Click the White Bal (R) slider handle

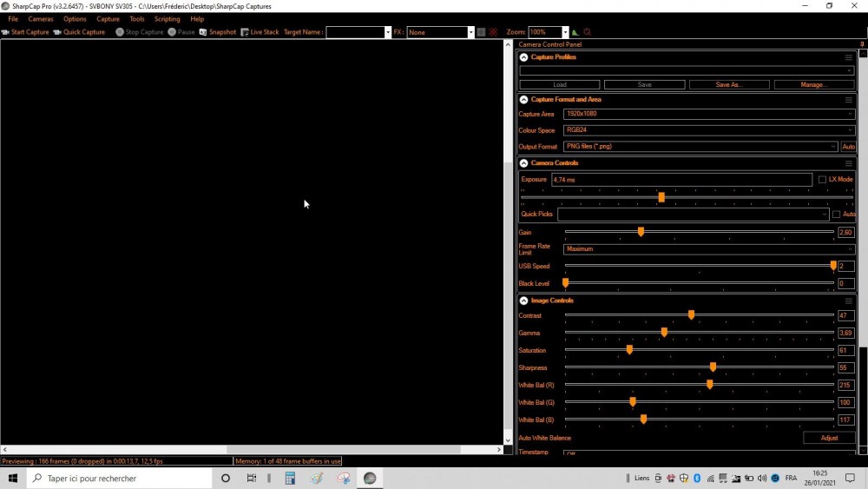(x=710, y=384)
